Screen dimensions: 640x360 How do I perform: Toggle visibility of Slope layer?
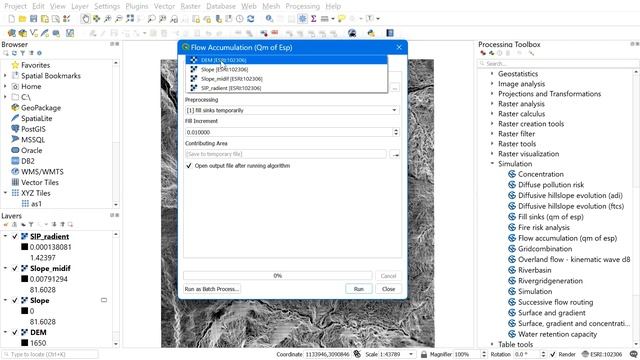point(15,300)
